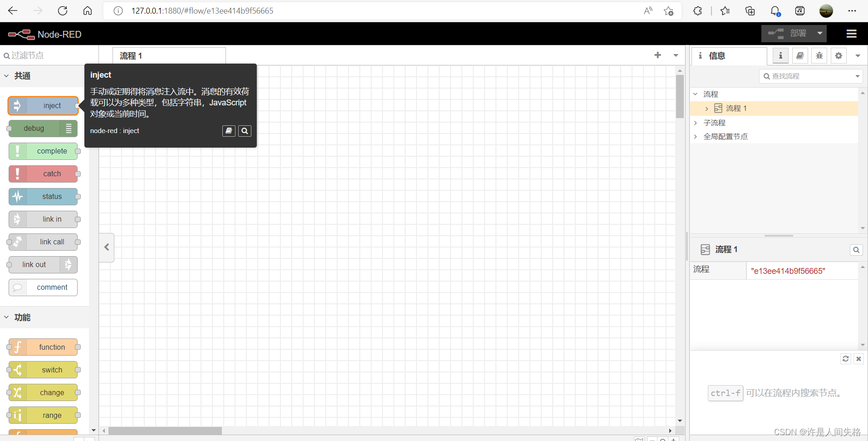Open the Node-RED hamburger main menu
868x441 pixels.
[852, 34]
